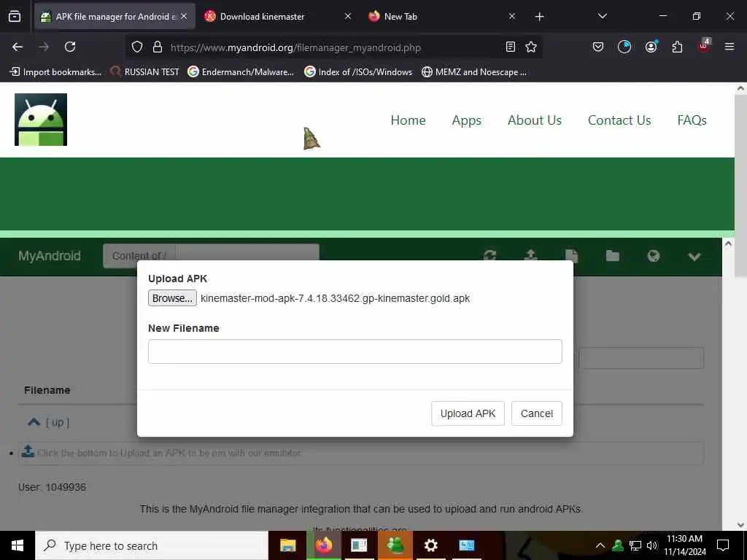Image resolution: width=747 pixels, height=560 pixels.
Task: Dismiss dialog with the Cancel button
Action: click(x=536, y=413)
